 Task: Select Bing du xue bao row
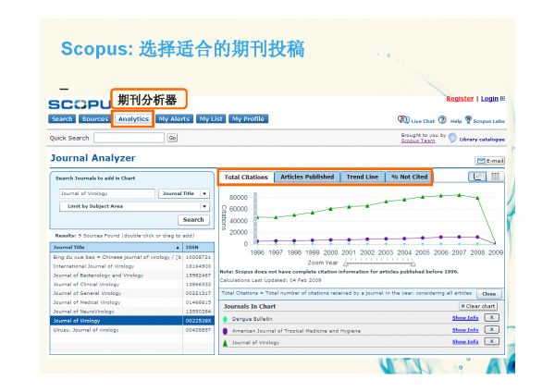132,257
